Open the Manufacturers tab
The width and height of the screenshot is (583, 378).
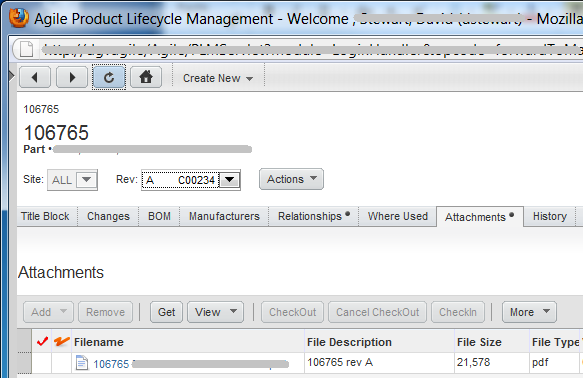tap(224, 216)
